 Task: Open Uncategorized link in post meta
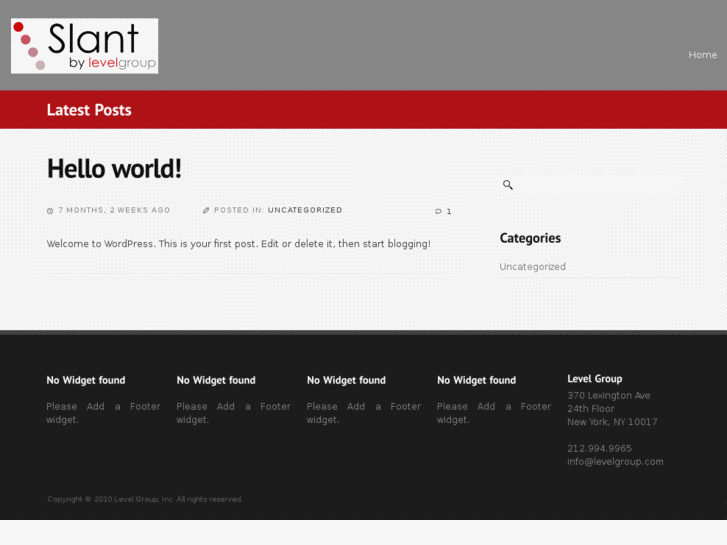(x=305, y=211)
